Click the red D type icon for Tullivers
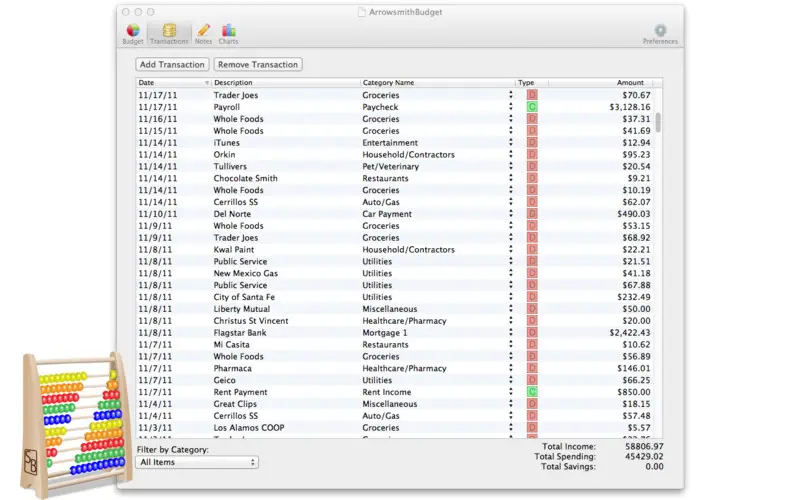 [x=532, y=166]
